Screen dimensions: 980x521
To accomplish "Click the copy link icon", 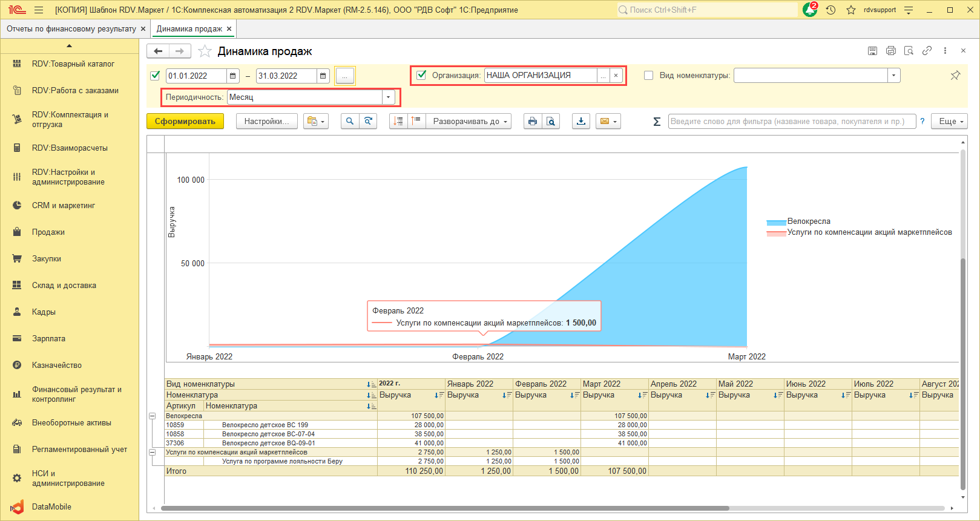I will tap(927, 51).
